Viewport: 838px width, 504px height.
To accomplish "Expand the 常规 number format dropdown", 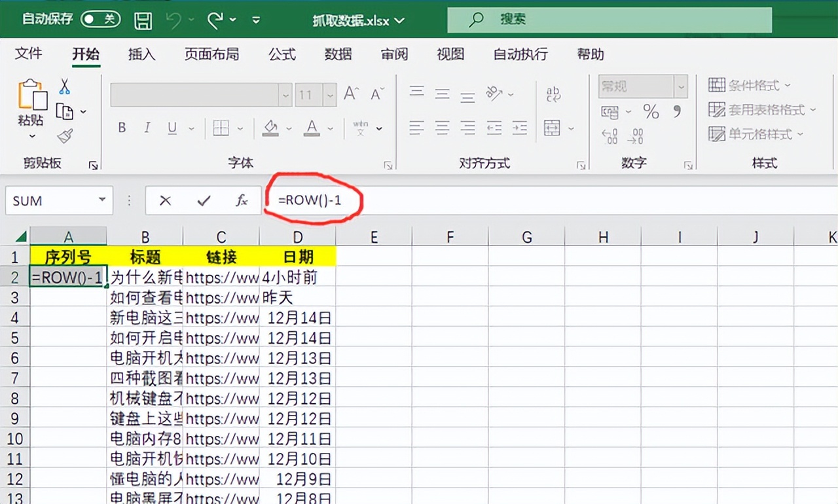I will tap(682, 86).
